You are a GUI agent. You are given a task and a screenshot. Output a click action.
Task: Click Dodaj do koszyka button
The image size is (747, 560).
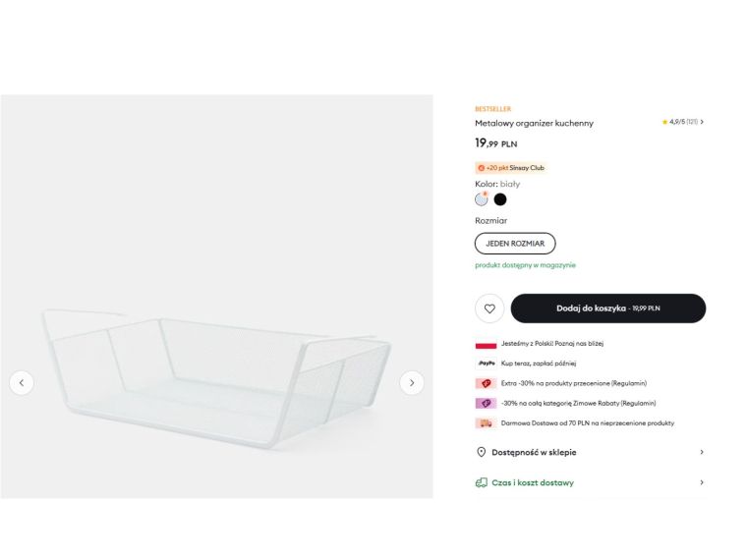[x=608, y=308]
